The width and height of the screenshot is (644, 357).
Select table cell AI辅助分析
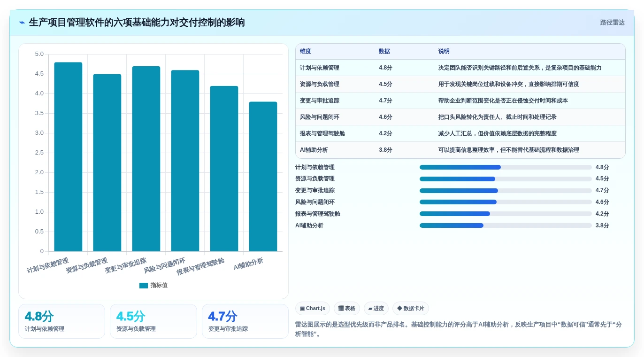coord(314,150)
